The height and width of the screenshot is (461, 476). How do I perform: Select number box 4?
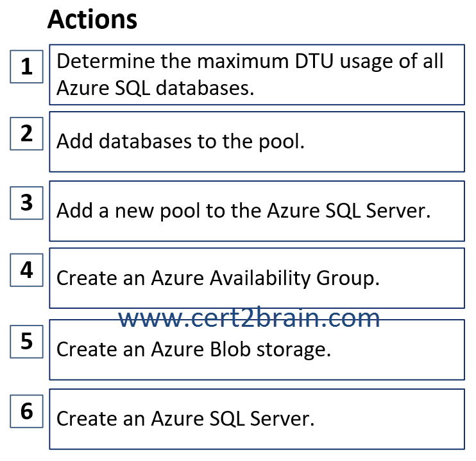tap(26, 270)
